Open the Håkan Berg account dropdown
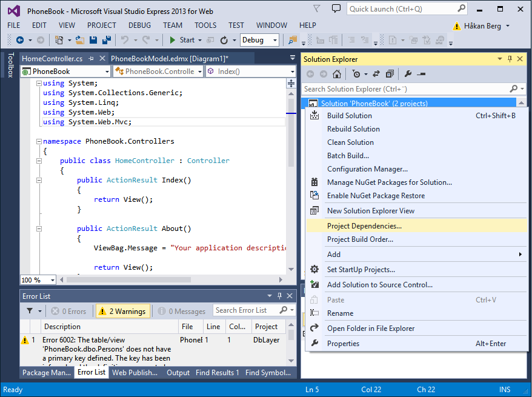 [508, 26]
